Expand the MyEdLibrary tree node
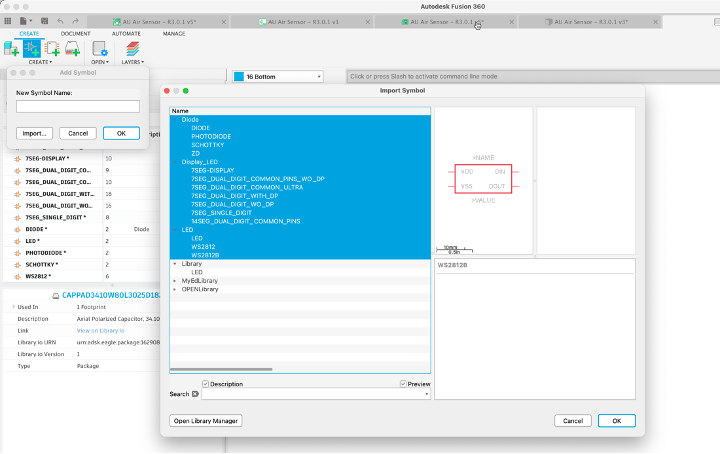The image size is (720, 454). pyautogui.click(x=175, y=281)
